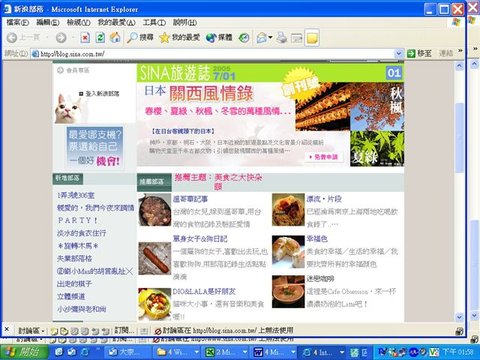Close the discussion bar with its X
480x360 pixels.
(6, 329)
